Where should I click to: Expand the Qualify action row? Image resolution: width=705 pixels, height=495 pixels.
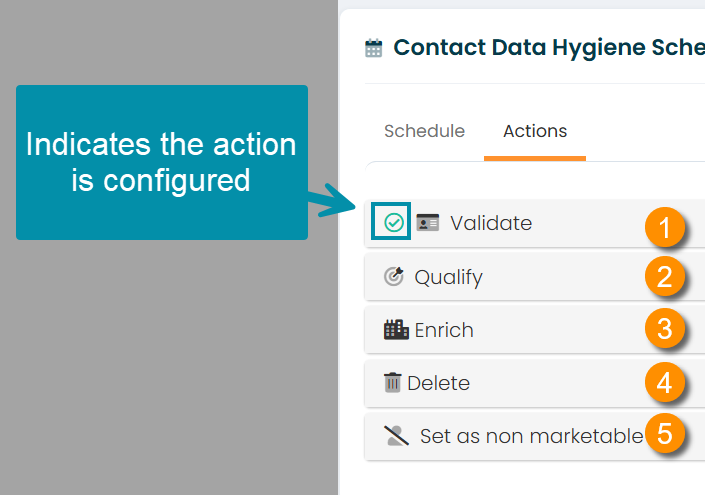[x=535, y=276]
